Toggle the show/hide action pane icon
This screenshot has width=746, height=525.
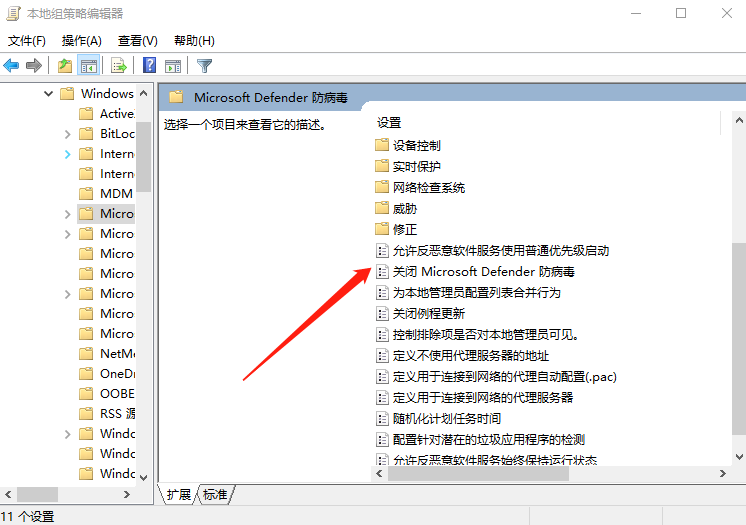(173, 66)
